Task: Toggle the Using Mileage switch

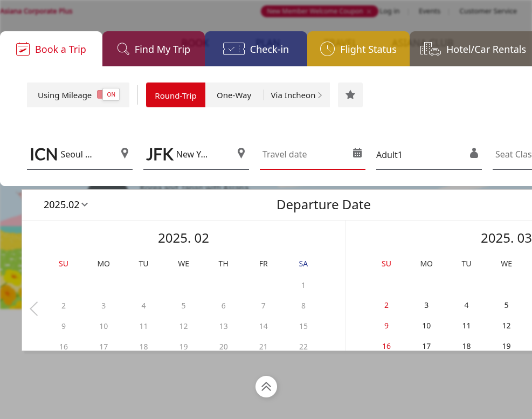Action: click(108, 94)
